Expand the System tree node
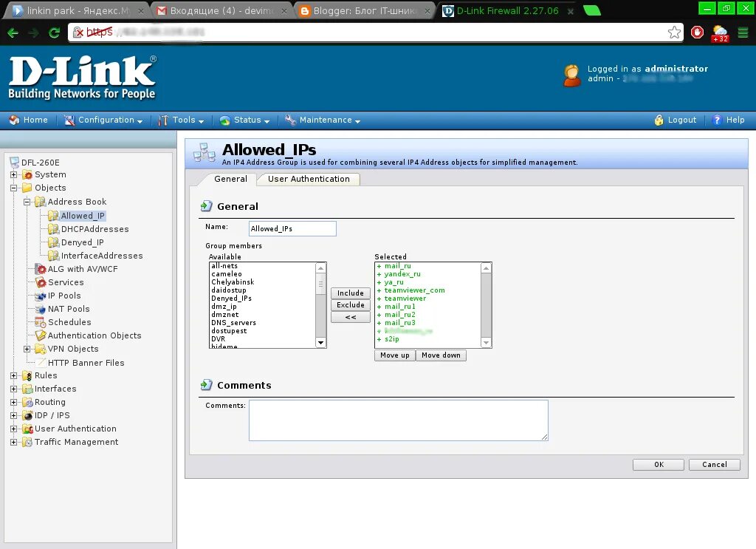Image resolution: width=756 pixels, height=549 pixels. click(14, 174)
